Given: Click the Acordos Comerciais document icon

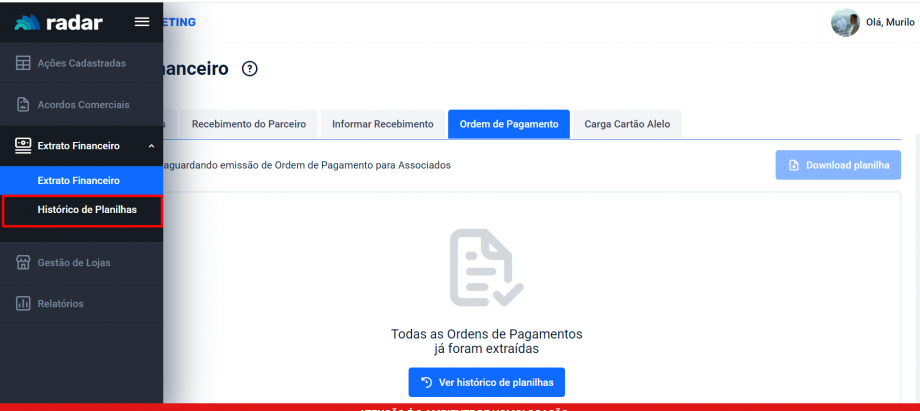Looking at the screenshot, I should [22, 104].
